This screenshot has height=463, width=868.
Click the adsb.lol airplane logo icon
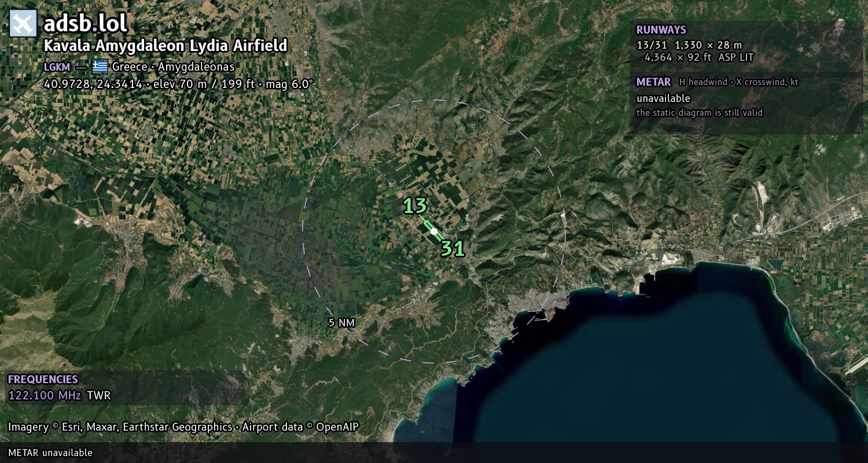[23, 23]
